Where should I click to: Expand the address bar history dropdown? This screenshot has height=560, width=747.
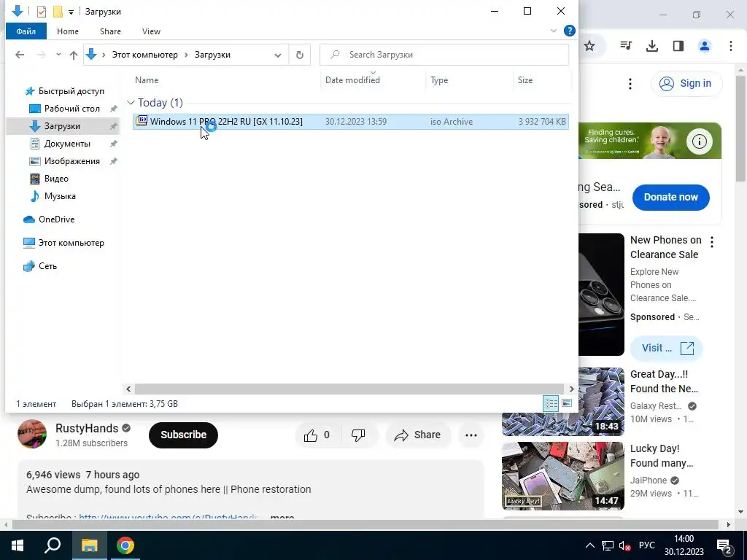(x=278, y=55)
